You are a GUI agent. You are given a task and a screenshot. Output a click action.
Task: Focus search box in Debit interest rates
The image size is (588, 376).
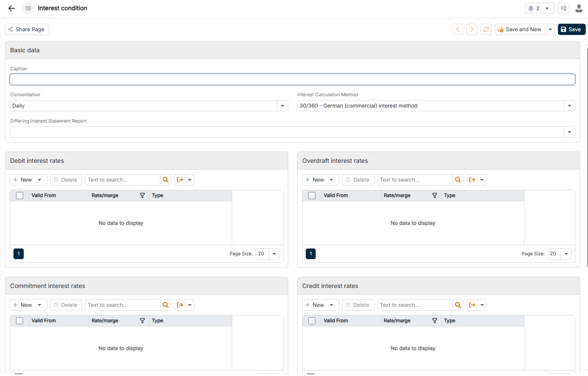pos(122,180)
